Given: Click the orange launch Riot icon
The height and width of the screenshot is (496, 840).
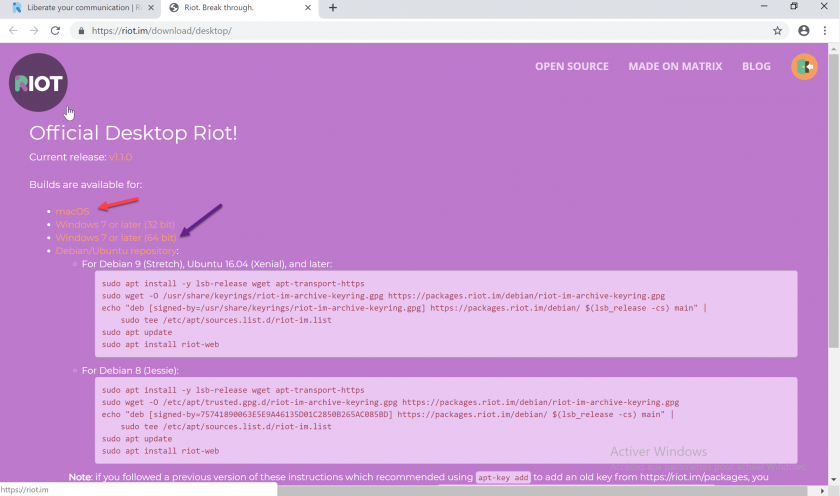Looking at the screenshot, I should (804, 66).
